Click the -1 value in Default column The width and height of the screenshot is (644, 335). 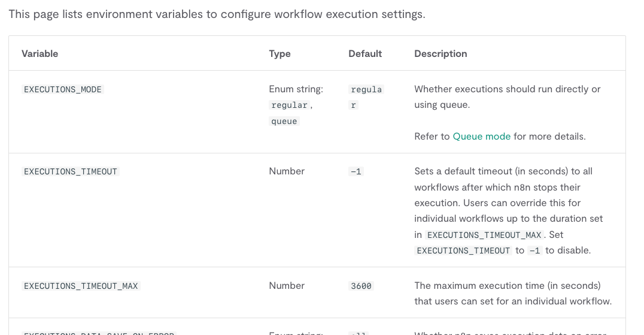tap(356, 171)
